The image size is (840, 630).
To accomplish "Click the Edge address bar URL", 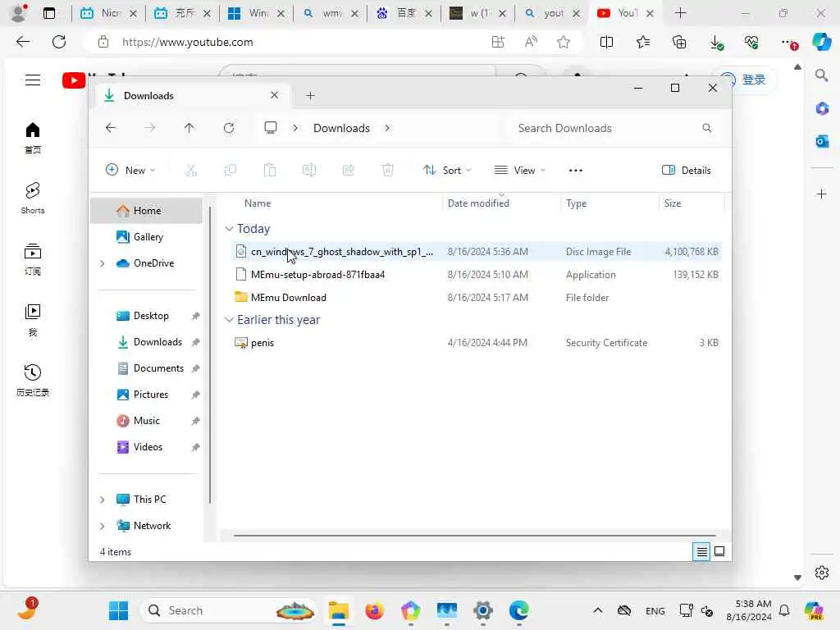I will tap(188, 43).
